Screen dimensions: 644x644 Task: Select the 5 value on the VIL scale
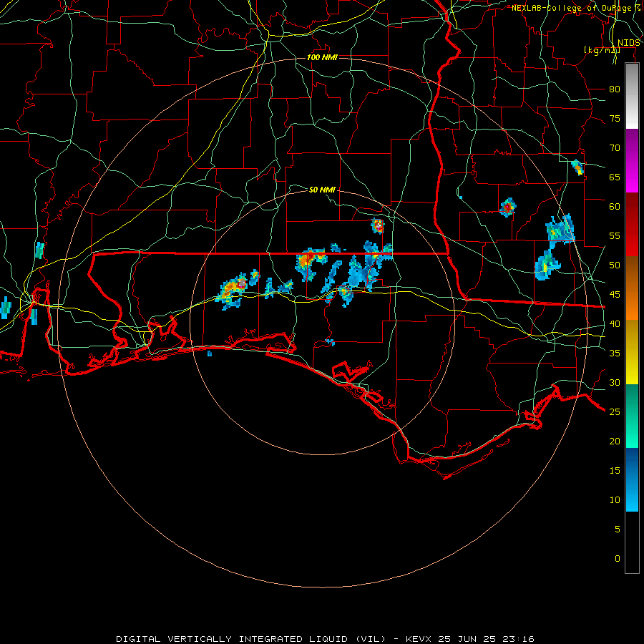[x=618, y=530]
